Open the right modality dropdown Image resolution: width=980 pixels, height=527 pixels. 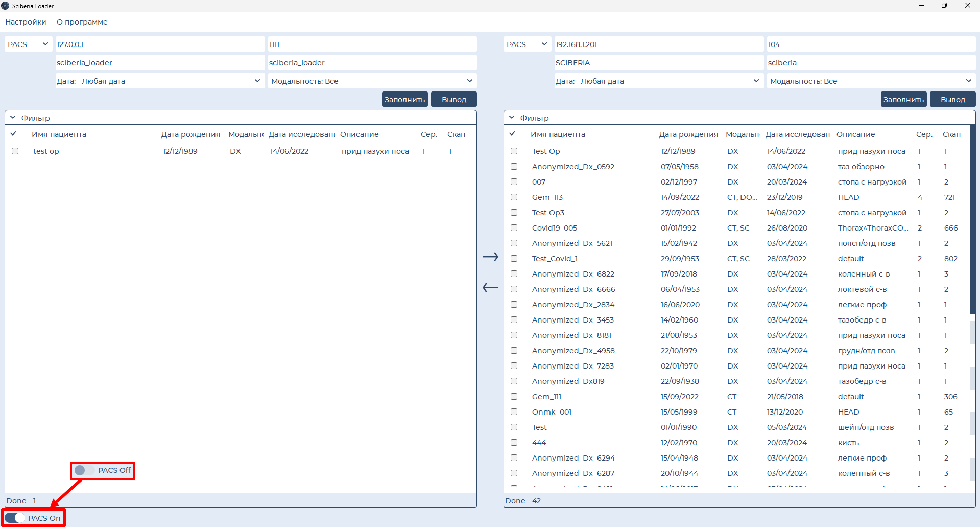[871, 81]
